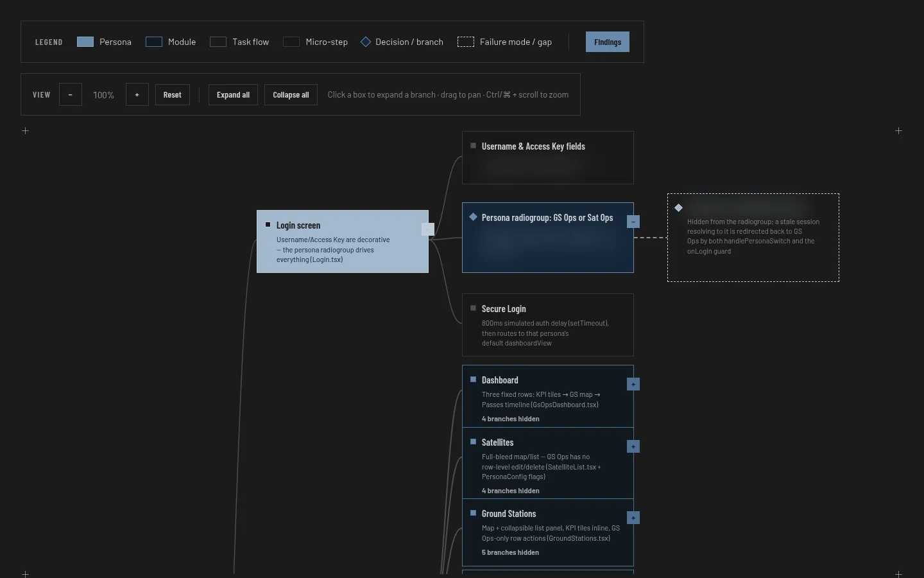Click the VIEW heading label

click(42, 95)
